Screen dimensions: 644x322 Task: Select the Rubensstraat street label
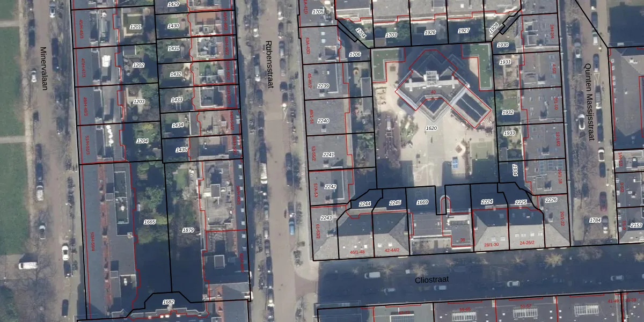point(270,65)
